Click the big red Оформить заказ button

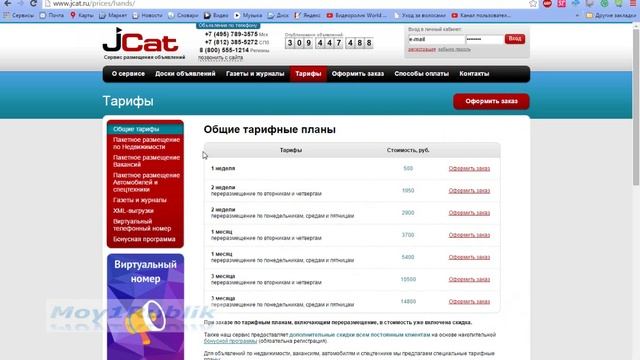coord(491,101)
